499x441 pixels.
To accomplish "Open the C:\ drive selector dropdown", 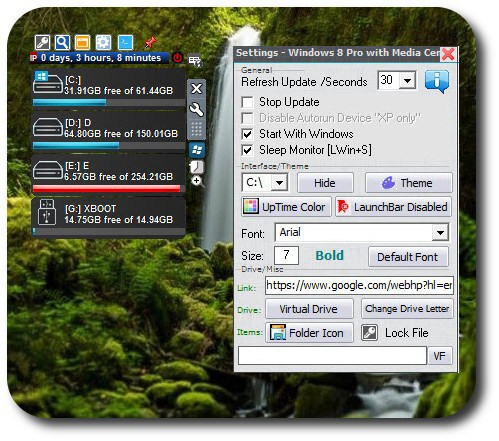I will (279, 183).
